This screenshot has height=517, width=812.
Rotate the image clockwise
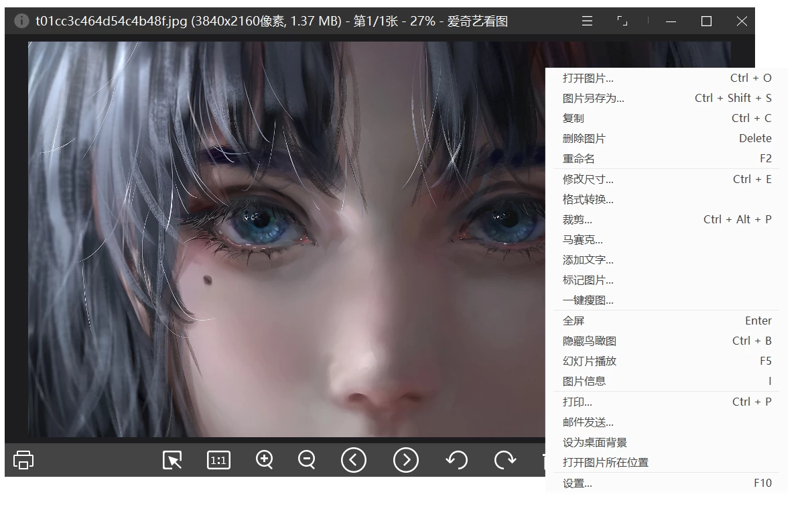tap(505, 460)
